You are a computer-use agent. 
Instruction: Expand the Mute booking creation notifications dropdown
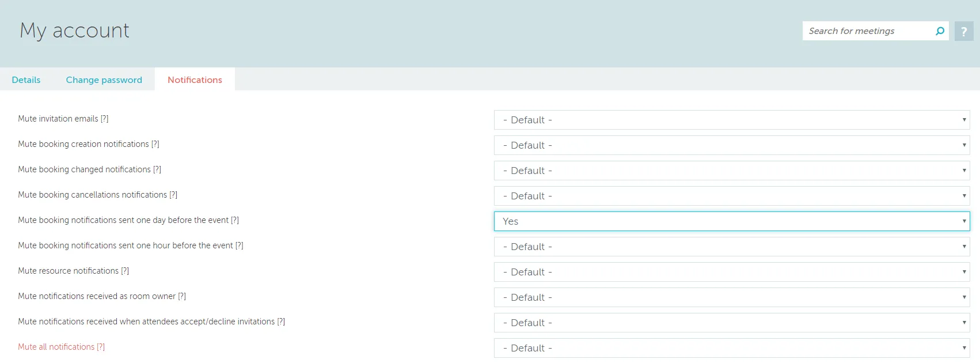(x=731, y=145)
